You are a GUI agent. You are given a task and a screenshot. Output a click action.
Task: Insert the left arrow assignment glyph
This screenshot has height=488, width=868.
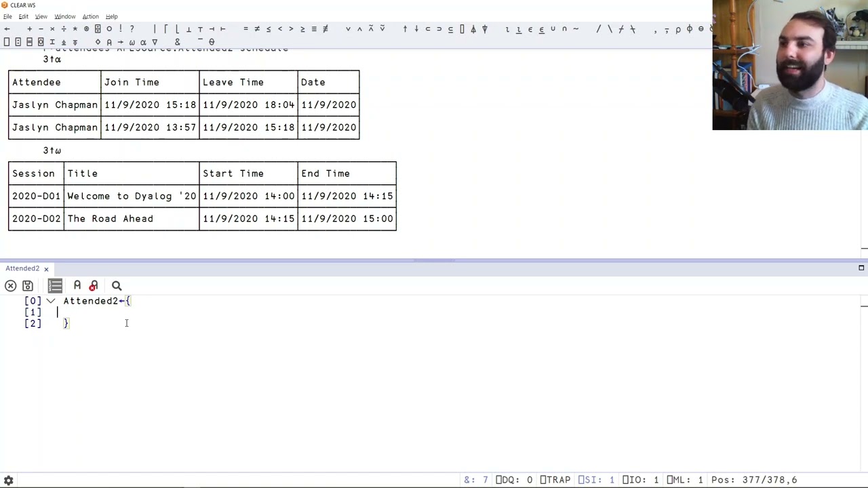coord(7,28)
